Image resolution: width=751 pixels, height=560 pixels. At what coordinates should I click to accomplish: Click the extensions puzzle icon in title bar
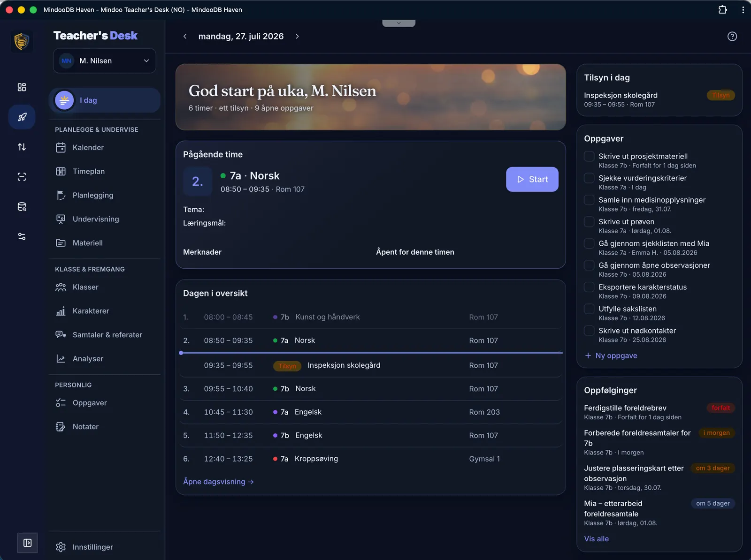click(722, 9)
